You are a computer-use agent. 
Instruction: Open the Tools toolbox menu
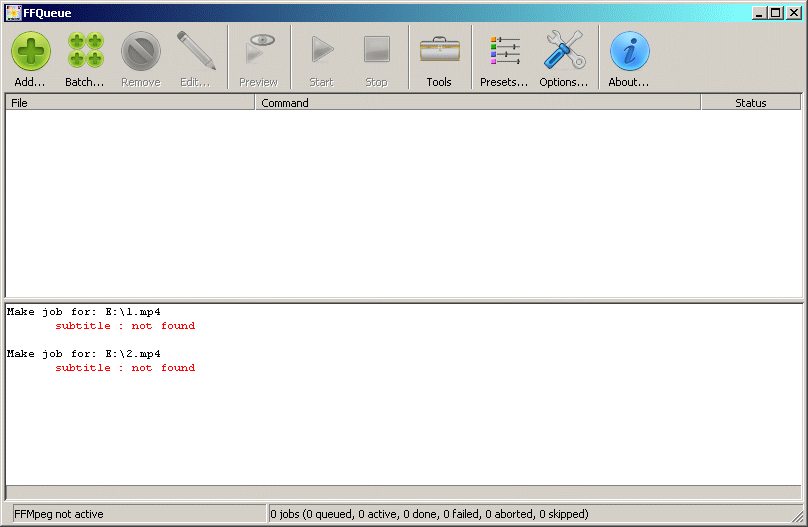pyautogui.click(x=440, y=57)
